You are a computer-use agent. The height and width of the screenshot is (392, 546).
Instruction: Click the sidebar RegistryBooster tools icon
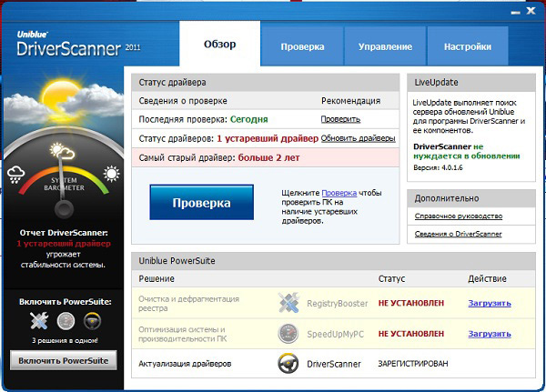click(x=39, y=321)
